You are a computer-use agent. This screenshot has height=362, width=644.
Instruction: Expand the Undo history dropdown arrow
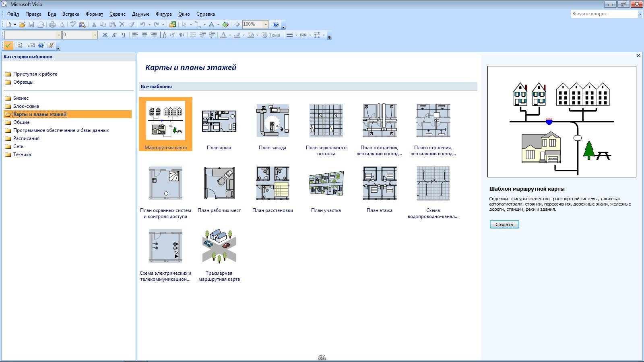coord(149,25)
